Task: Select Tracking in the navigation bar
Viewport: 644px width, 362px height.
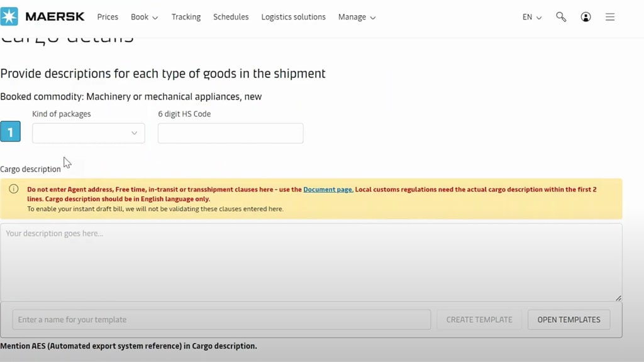Action: pyautogui.click(x=186, y=17)
